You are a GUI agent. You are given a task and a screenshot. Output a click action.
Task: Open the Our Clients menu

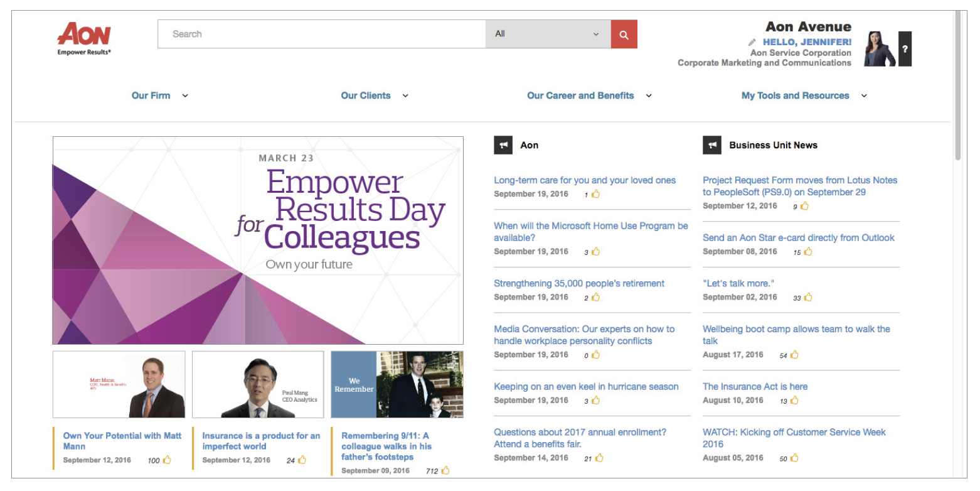pyautogui.click(x=366, y=95)
